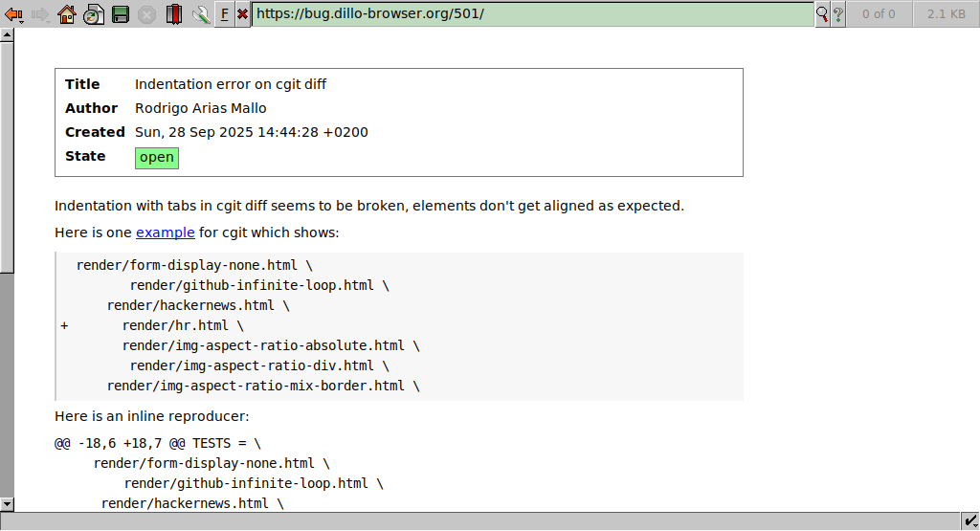
Task: Click the greyed-out Stop button
Action: point(146,14)
